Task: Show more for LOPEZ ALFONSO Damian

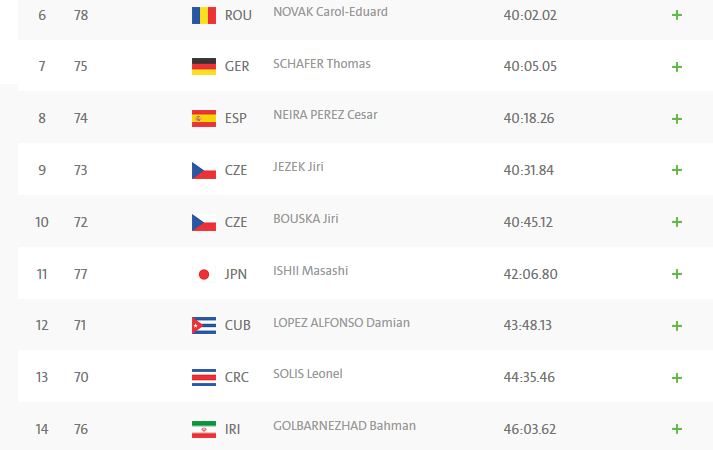Action: (x=677, y=326)
